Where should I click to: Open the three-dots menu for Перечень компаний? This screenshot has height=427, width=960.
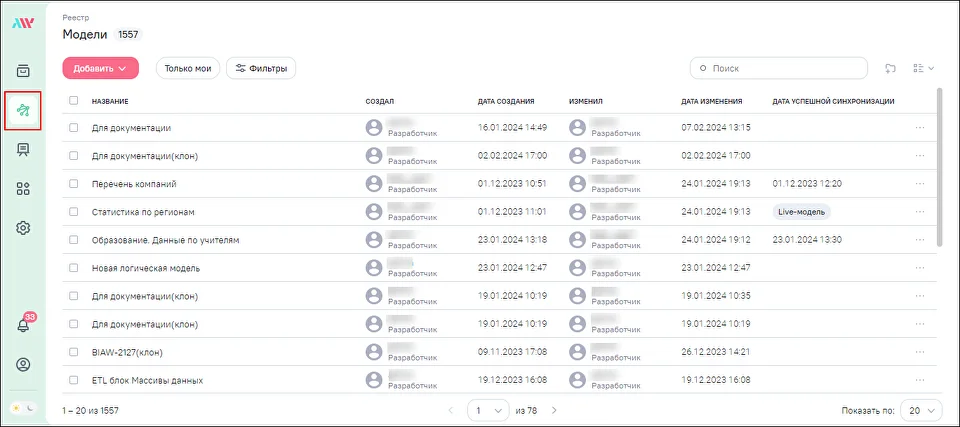pyautogui.click(x=920, y=184)
